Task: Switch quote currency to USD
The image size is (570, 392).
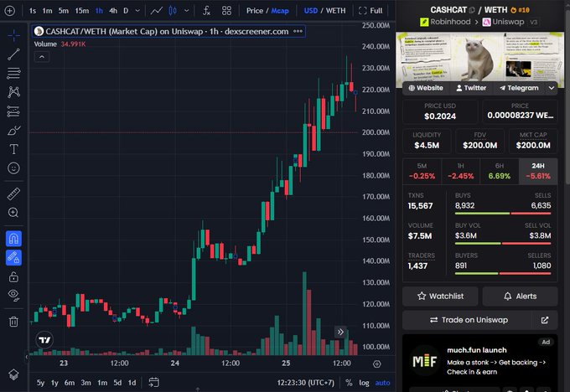Action: point(310,11)
